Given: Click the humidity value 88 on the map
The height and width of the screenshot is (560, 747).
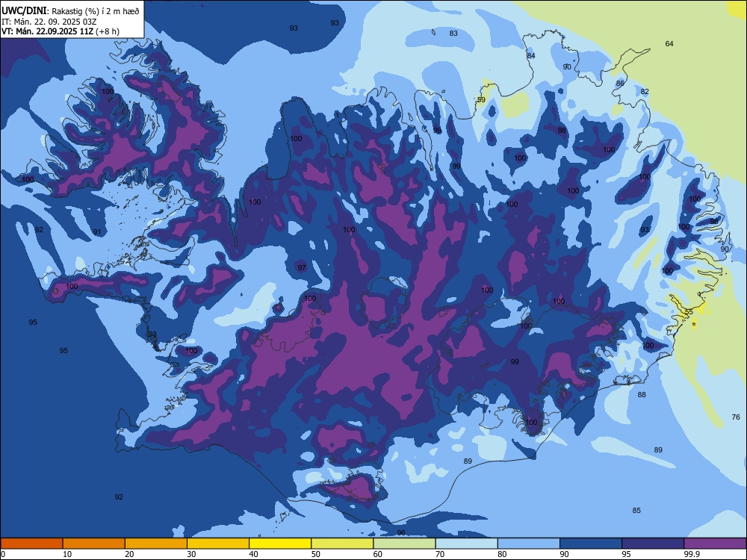Looking at the screenshot, I should click(642, 395).
